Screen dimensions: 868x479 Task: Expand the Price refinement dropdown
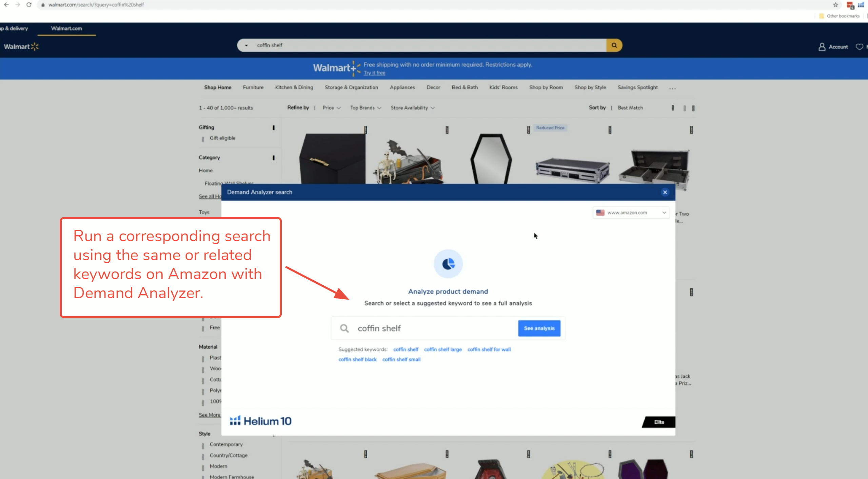331,108
